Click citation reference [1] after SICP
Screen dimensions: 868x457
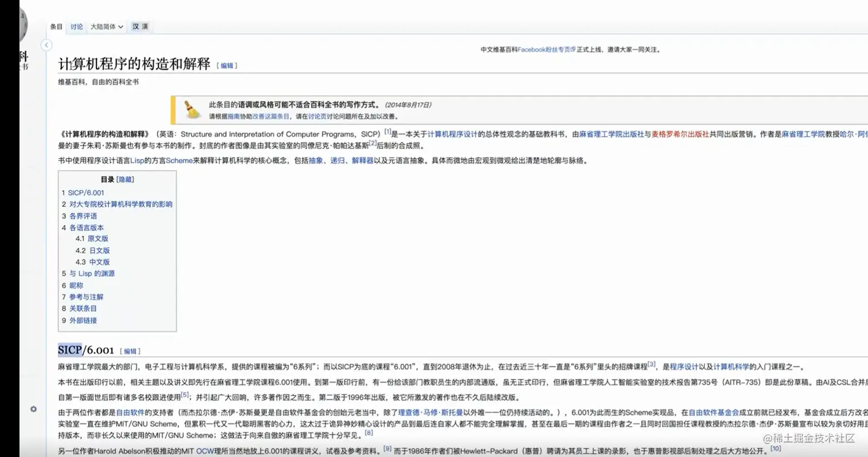coord(387,131)
